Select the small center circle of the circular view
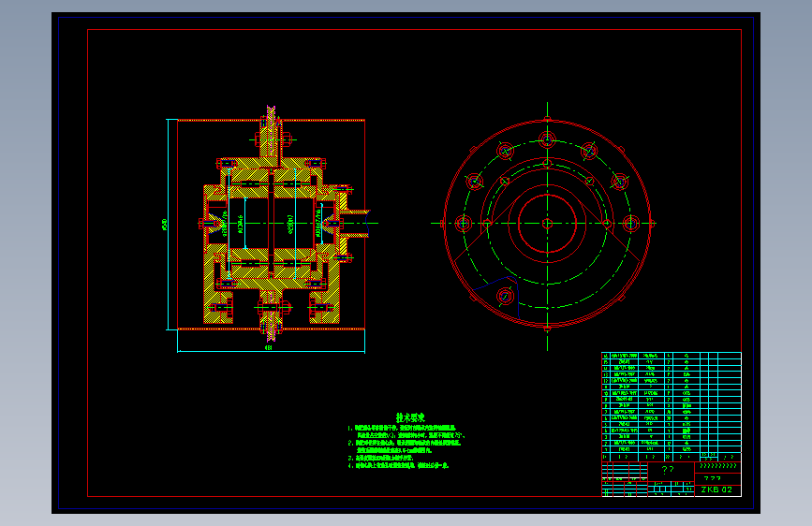The height and width of the screenshot is (526, 812). click(547, 224)
